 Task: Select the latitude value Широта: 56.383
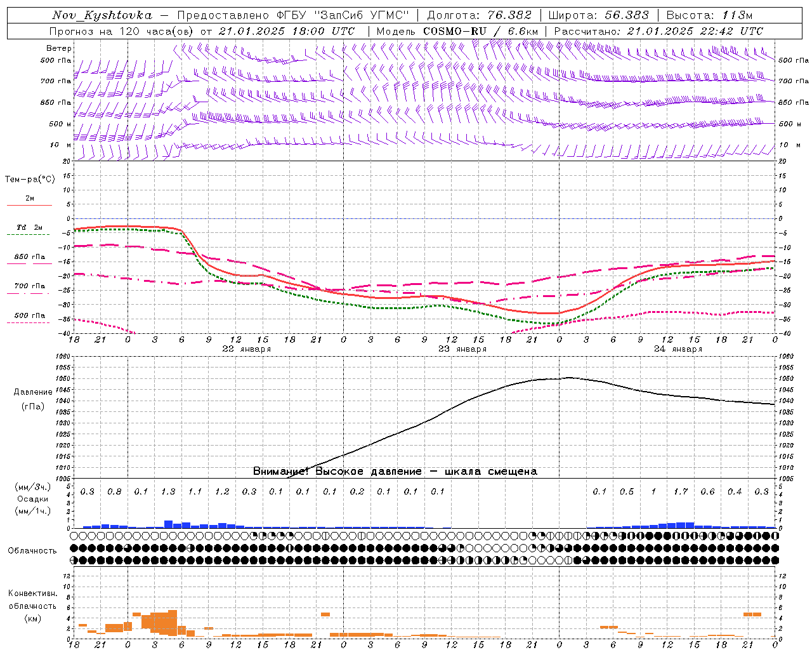598,15
